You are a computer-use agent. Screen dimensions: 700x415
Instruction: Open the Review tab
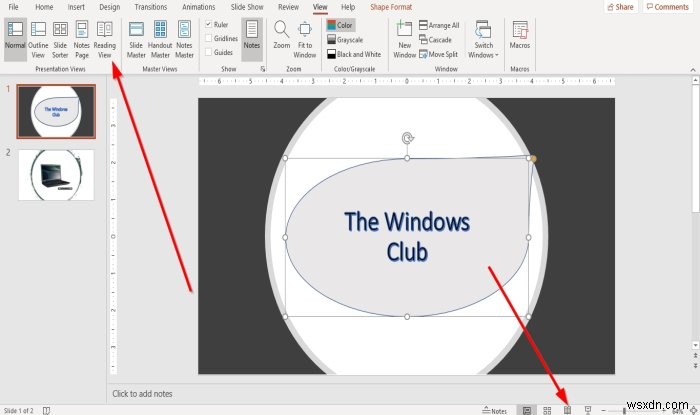click(288, 7)
